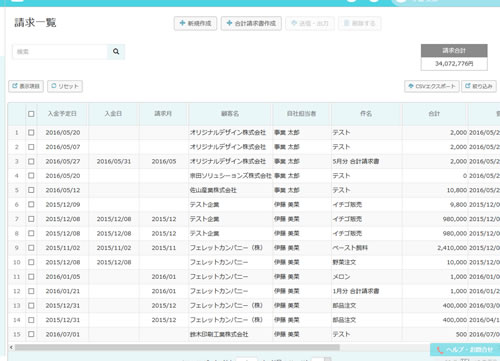Click the 新規作成 button
The width and height of the screenshot is (500, 361).
click(195, 23)
